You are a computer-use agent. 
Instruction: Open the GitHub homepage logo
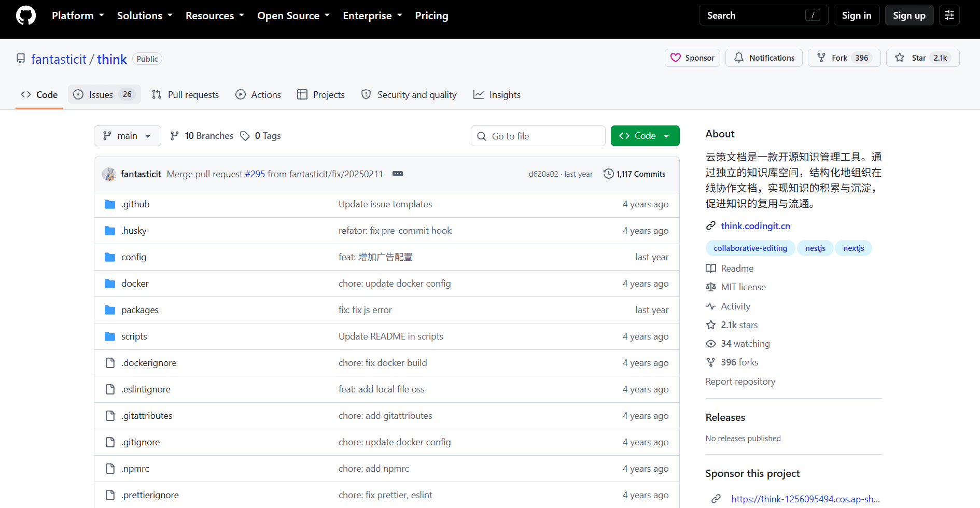(x=26, y=16)
